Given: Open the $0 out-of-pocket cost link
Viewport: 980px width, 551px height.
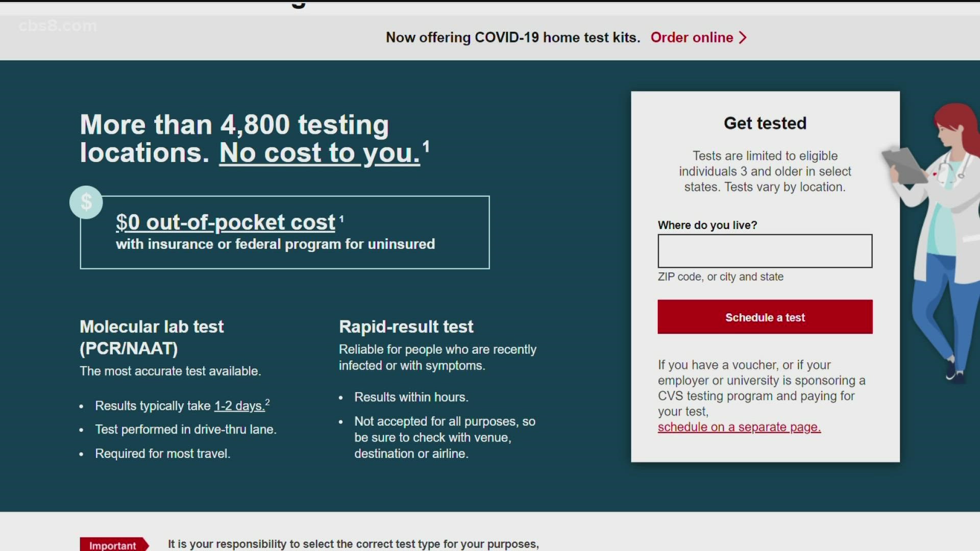Looking at the screenshot, I should coord(225,222).
